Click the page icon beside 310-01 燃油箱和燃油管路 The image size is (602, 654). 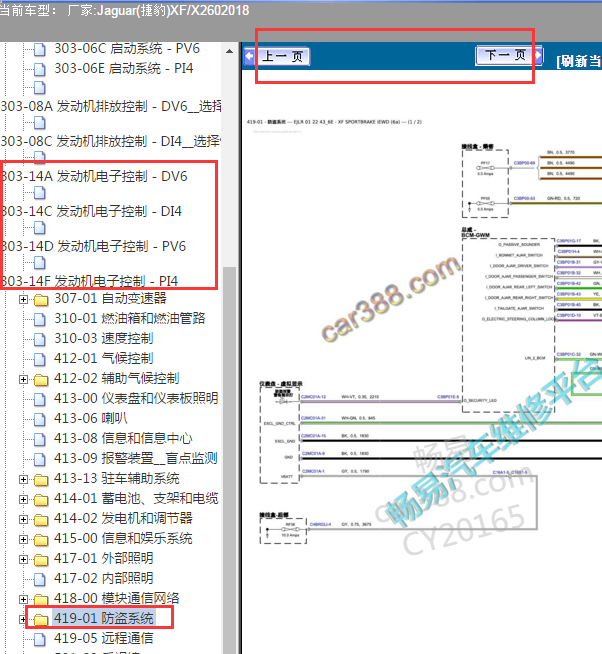tap(40, 319)
